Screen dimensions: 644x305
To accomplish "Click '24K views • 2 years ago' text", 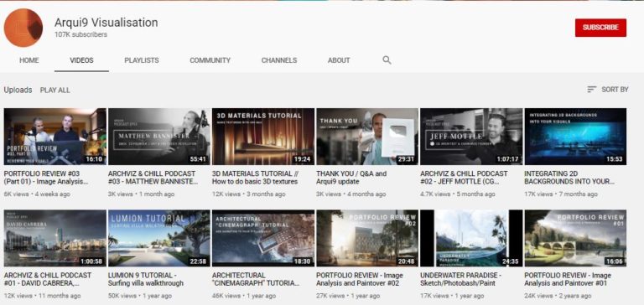I will coord(558,296).
